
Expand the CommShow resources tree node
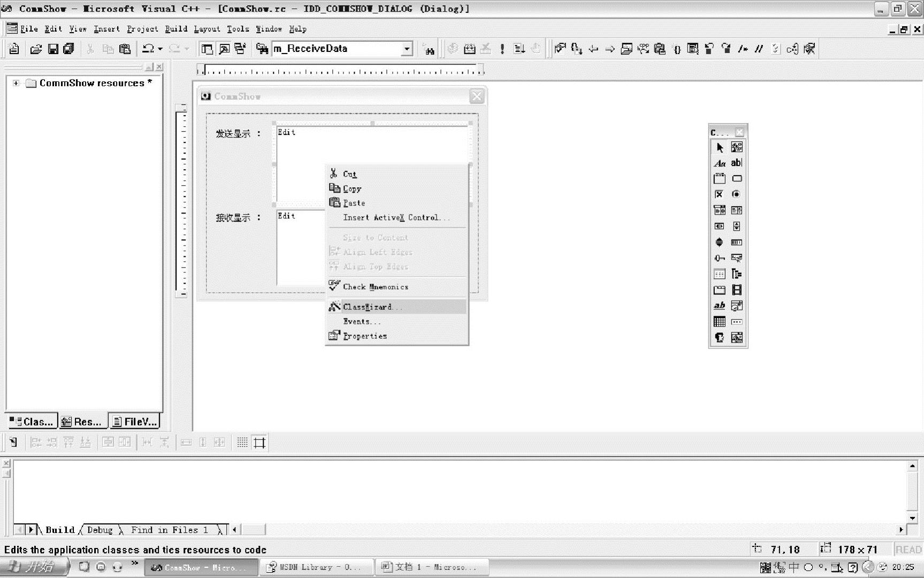coord(16,83)
